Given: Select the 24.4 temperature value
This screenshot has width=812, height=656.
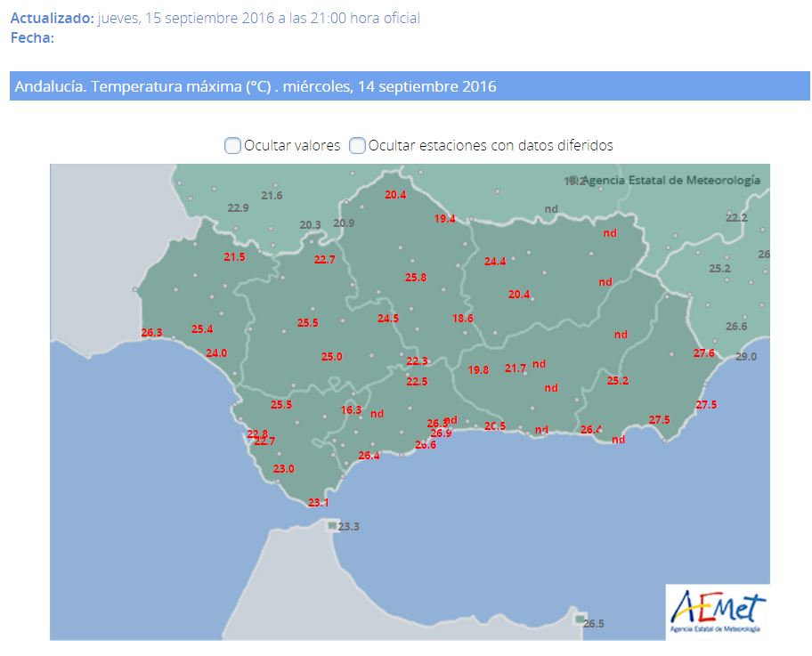Looking at the screenshot, I should pos(495,262).
